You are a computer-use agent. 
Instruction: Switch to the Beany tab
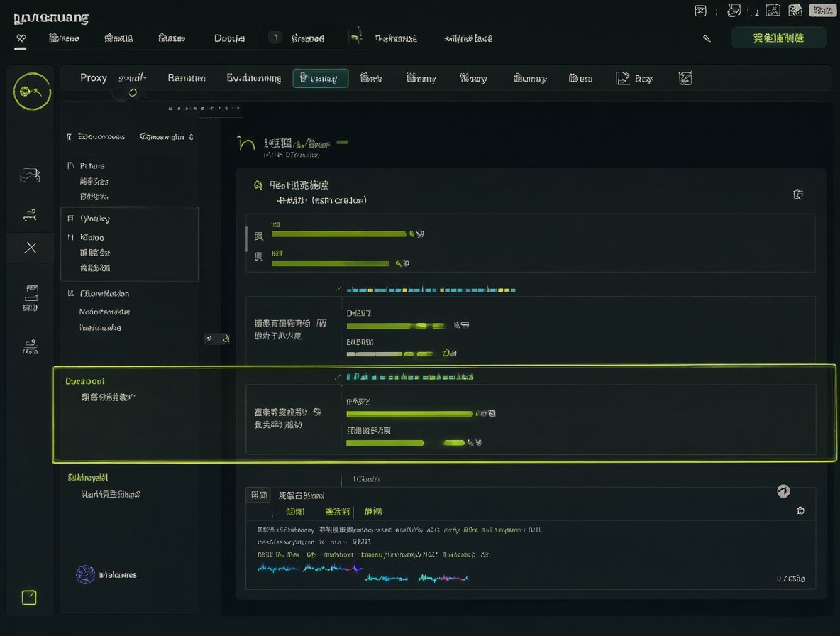(421, 78)
